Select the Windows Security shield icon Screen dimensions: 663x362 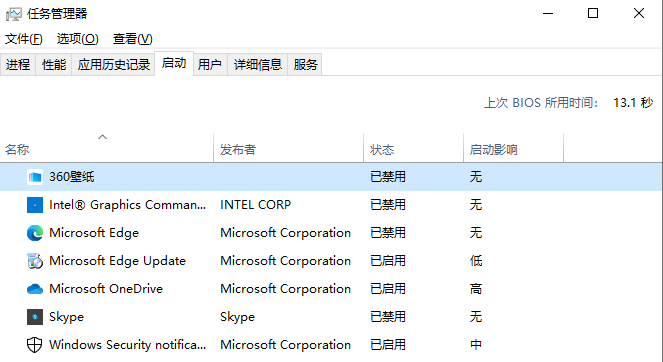pyautogui.click(x=35, y=345)
